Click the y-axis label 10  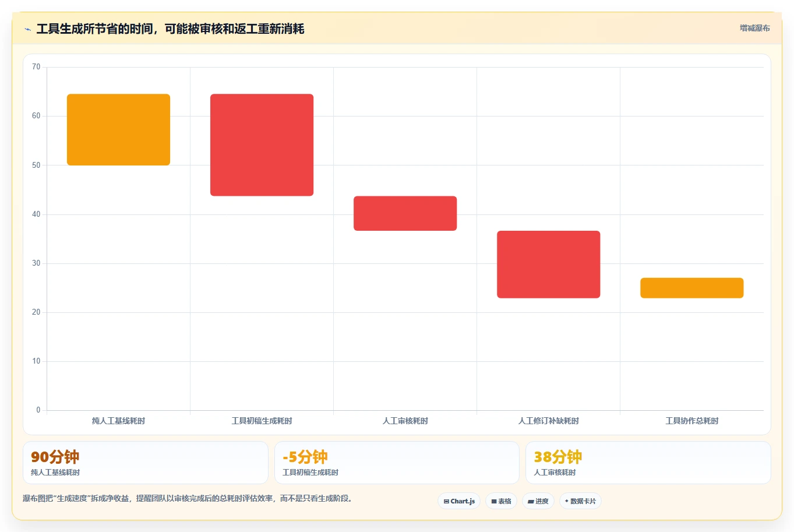click(x=36, y=361)
